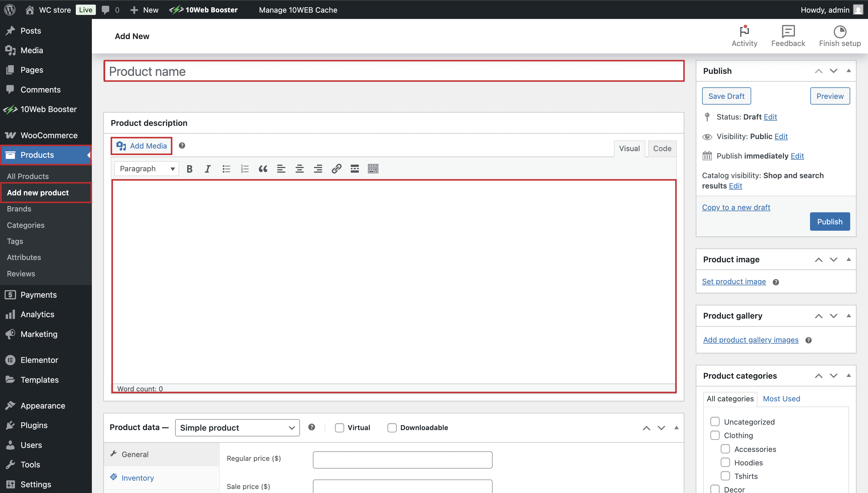Create a bulleted list

[x=226, y=169]
